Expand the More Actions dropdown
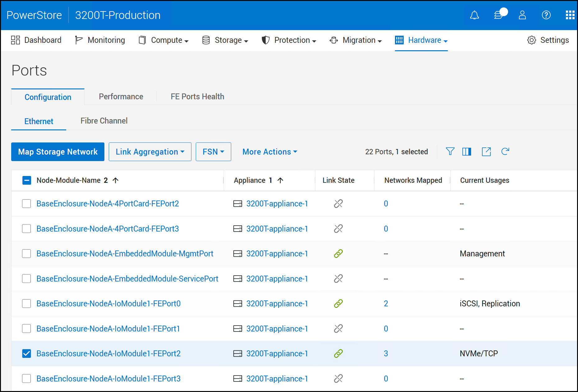This screenshot has width=578, height=392. 270,152
